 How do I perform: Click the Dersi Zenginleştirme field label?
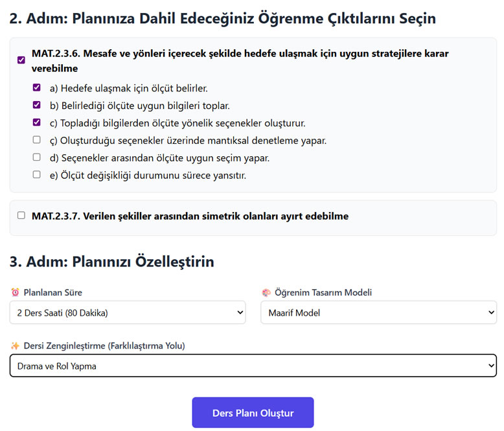click(x=104, y=345)
